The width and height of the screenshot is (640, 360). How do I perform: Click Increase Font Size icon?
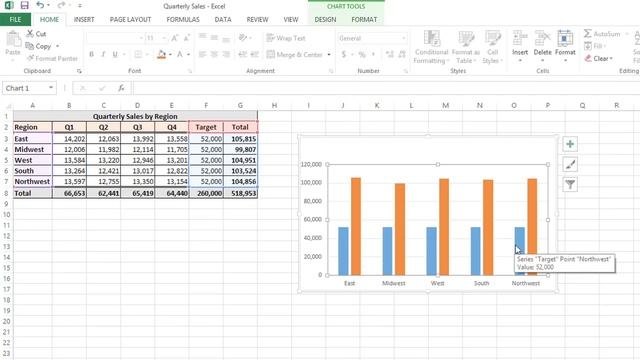tap(175, 38)
